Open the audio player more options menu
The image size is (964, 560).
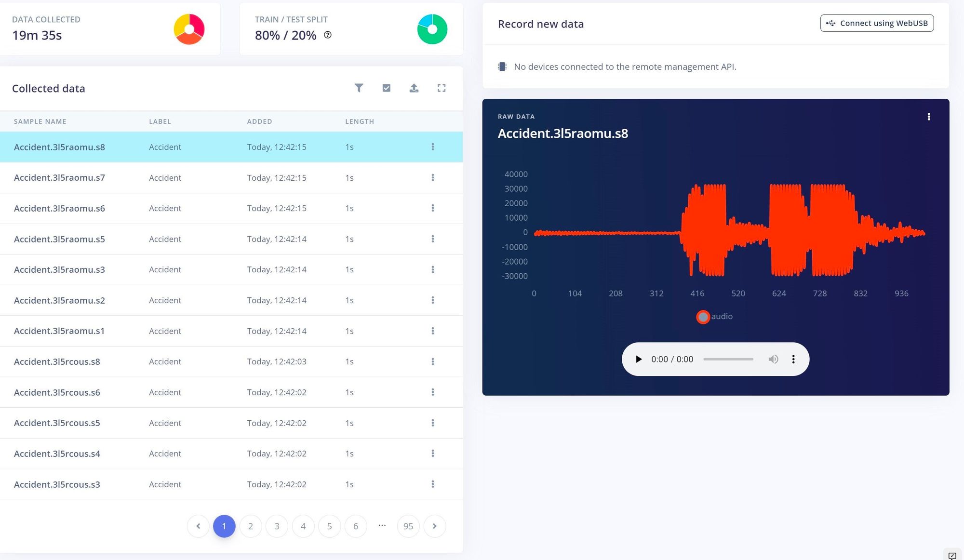pyautogui.click(x=793, y=359)
